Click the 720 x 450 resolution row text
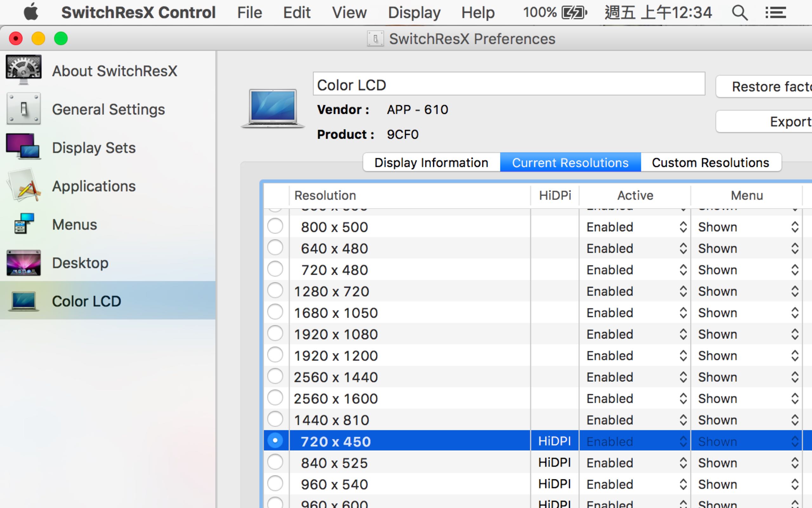Viewport: 812px width, 508px height. point(336,441)
